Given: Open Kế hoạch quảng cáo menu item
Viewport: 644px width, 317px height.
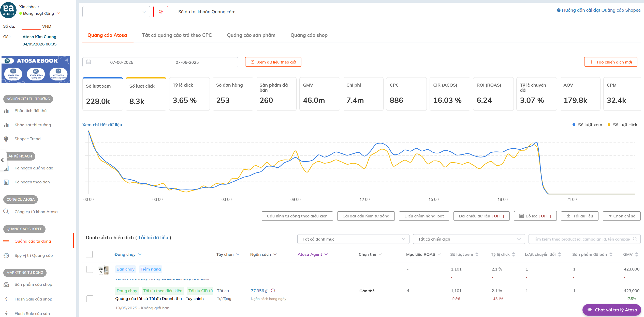Looking at the screenshot, I should coord(34,168).
